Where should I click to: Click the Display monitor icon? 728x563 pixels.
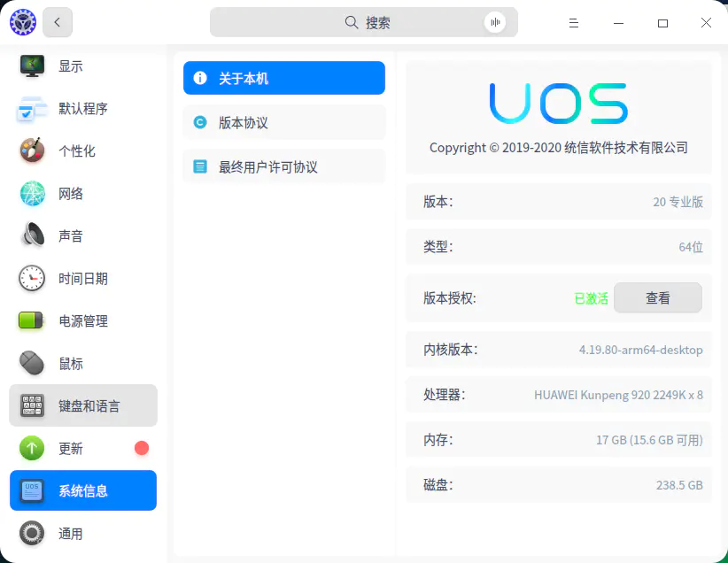point(32,66)
